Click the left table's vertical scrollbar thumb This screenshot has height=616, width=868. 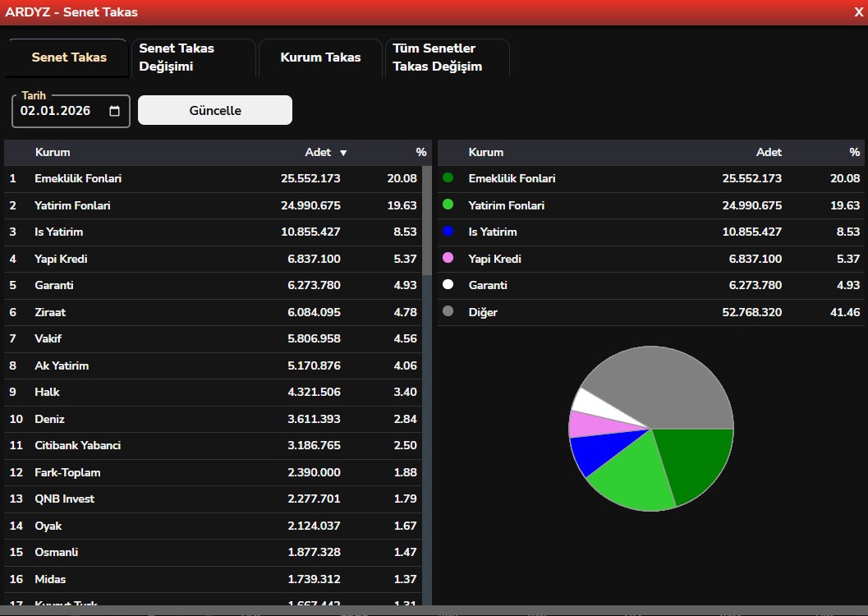427,220
